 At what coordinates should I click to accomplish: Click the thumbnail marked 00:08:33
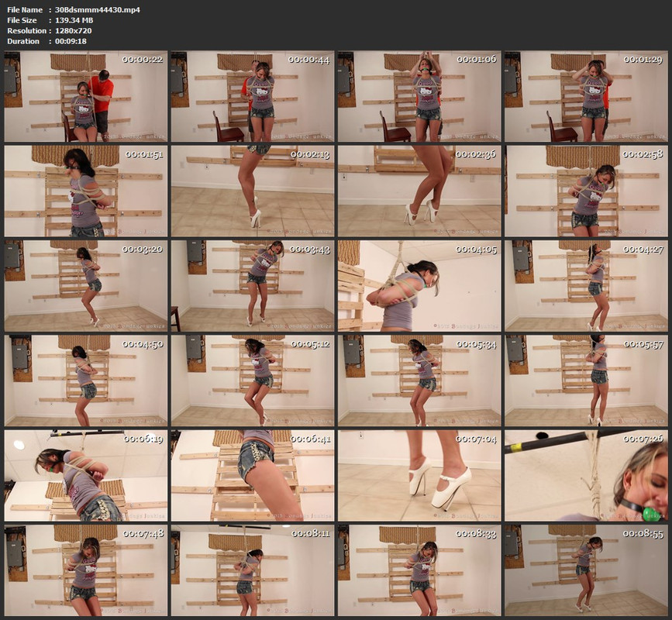419,570
